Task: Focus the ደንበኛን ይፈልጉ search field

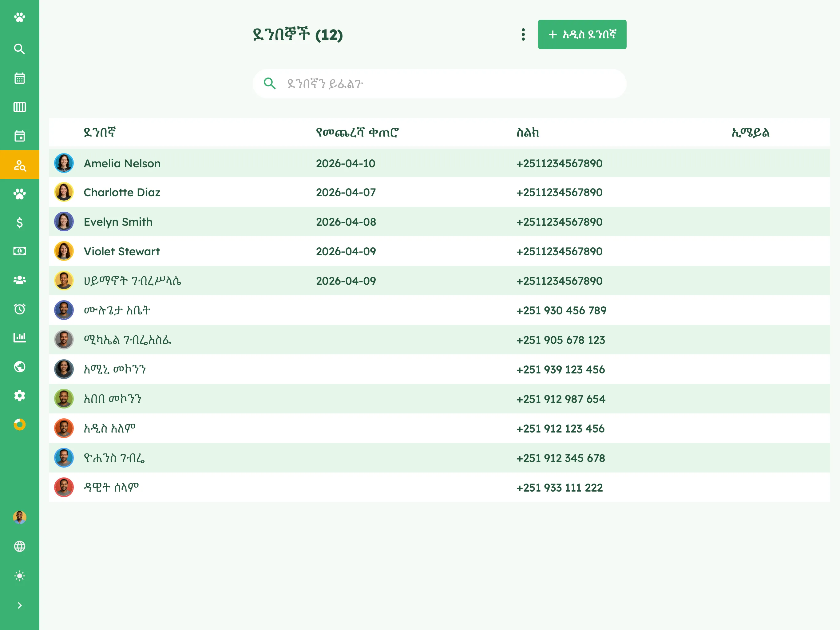Action: 439,84
